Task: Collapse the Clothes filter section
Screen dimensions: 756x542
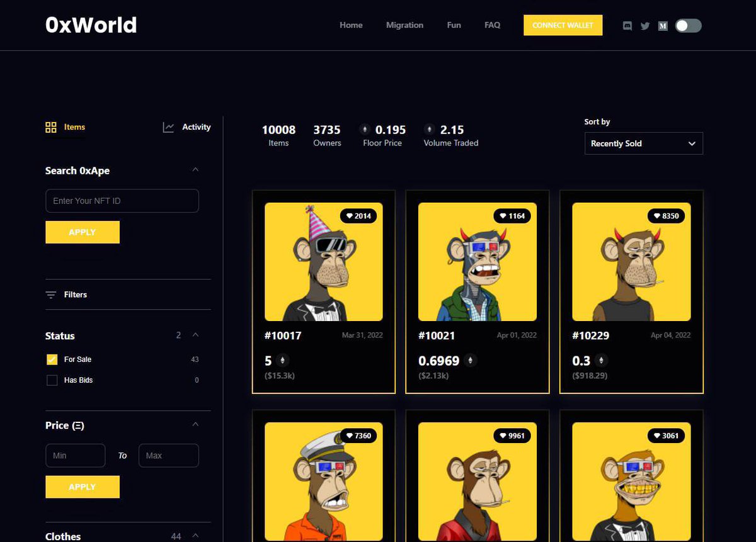Action: tap(195, 536)
